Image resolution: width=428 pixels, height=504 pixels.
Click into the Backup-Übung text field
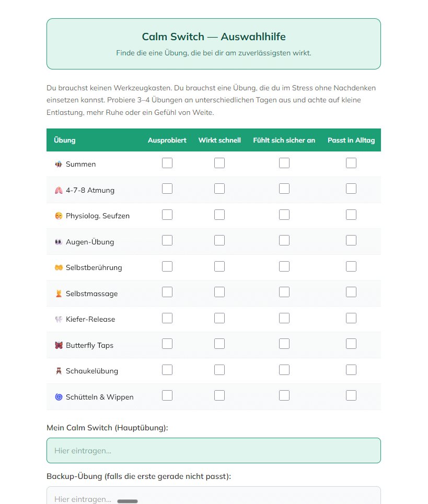pyautogui.click(x=213, y=497)
